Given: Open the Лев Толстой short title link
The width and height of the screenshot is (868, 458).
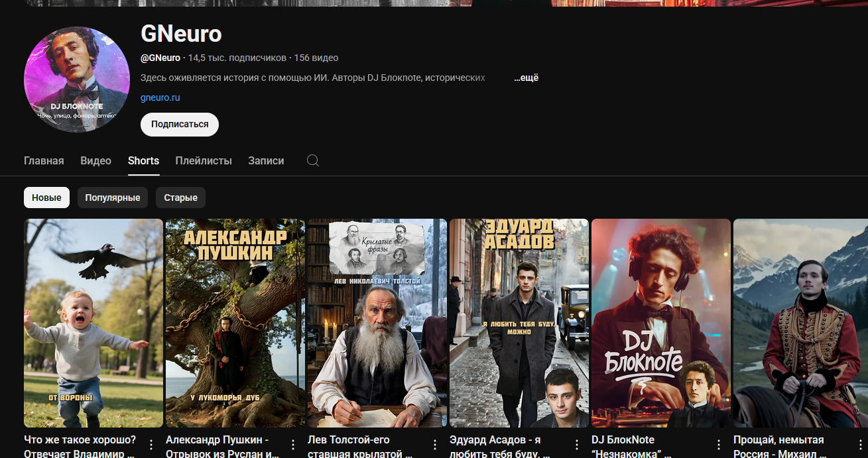Looking at the screenshot, I should pos(359,446).
